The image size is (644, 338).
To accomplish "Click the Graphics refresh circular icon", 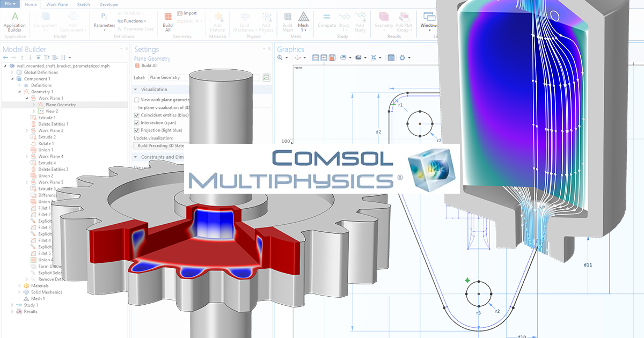I will (402, 57).
